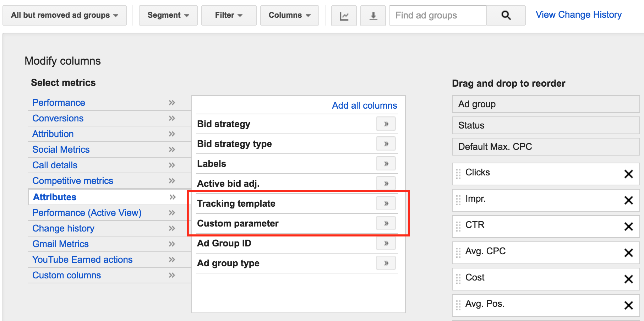Viewport: 644px width, 321px height.
Task: Select the Competitive metrics category
Action: 73,181
